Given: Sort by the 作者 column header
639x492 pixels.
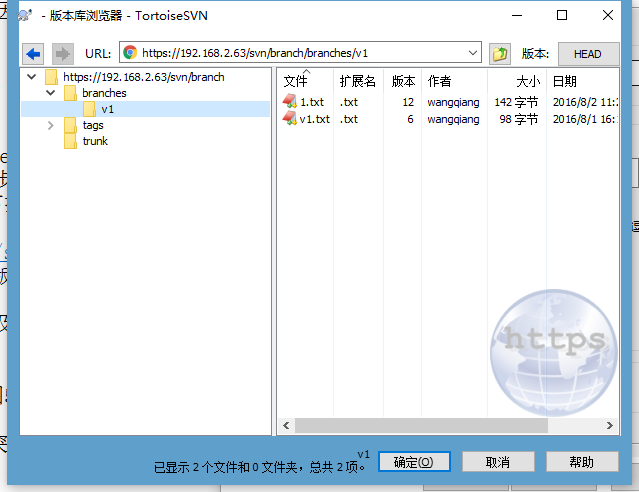Looking at the screenshot, I should [x=454, y=81].
